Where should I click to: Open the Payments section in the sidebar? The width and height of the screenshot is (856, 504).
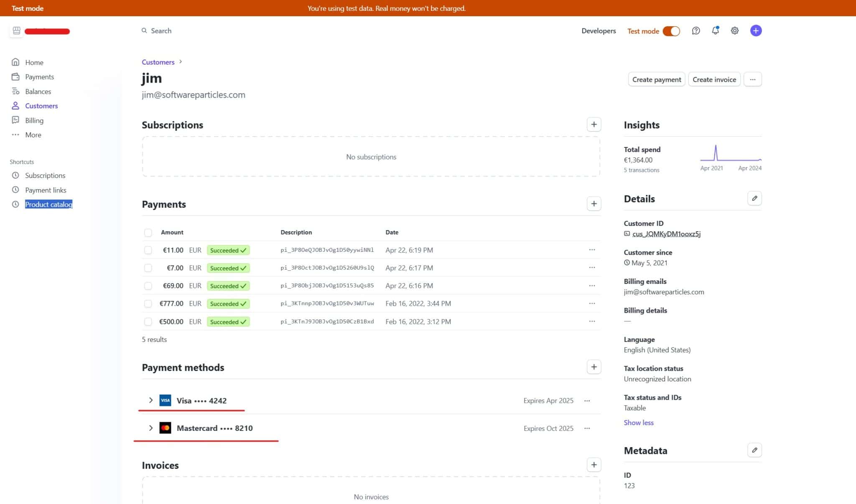40,76
